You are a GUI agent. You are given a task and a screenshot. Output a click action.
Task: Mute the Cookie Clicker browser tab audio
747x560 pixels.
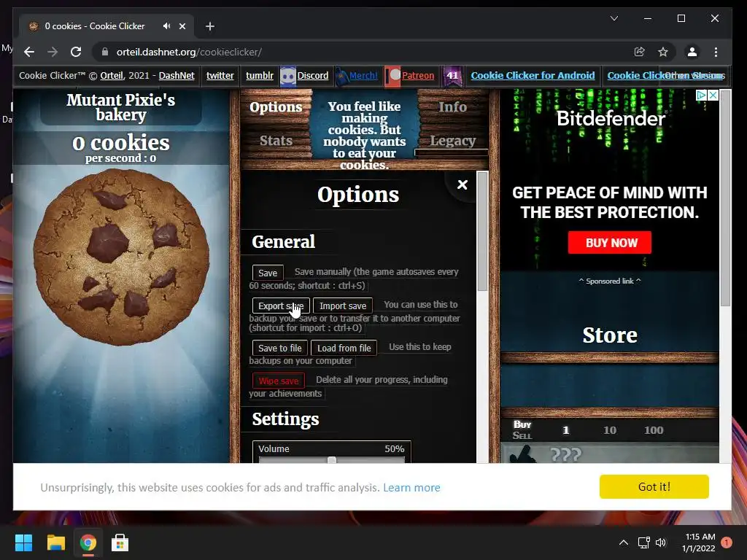click(x=166, y=26)
